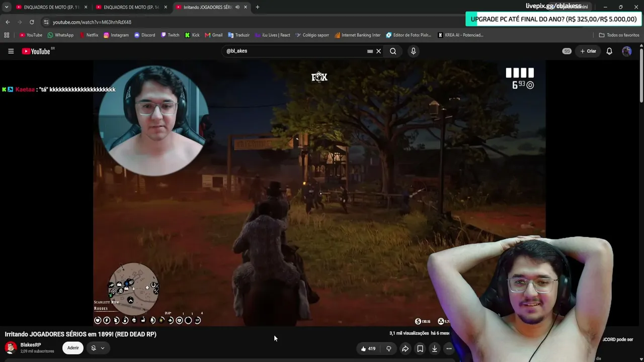Open more actions three-dot menu
Image resolution: width=644 pixels, height=362 pixels.
pyautogui.click(x=449, y=348)
